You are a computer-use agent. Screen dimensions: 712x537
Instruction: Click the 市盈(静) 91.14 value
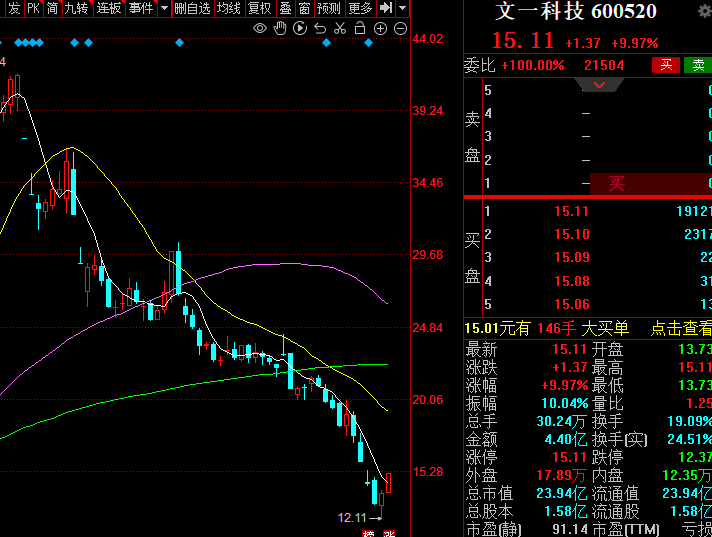point(570,529)
